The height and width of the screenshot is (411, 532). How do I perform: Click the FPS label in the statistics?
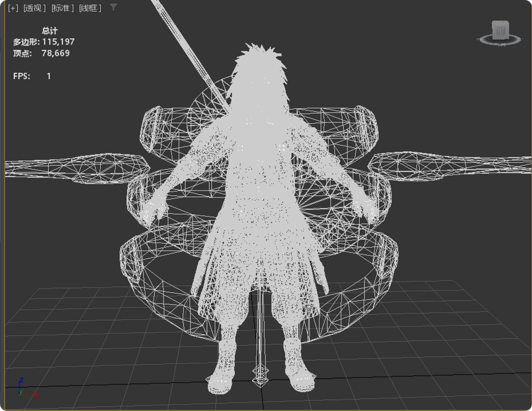coord(22,76)
